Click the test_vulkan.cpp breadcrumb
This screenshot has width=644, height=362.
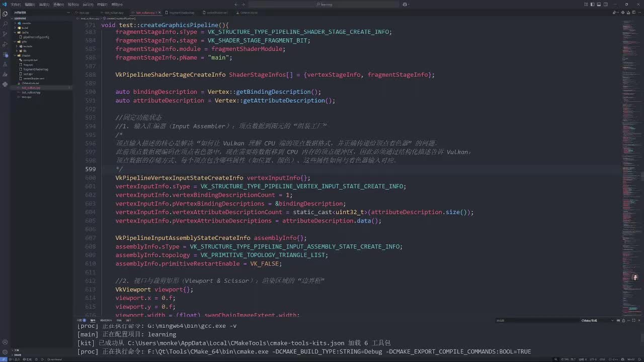point(91,18)
